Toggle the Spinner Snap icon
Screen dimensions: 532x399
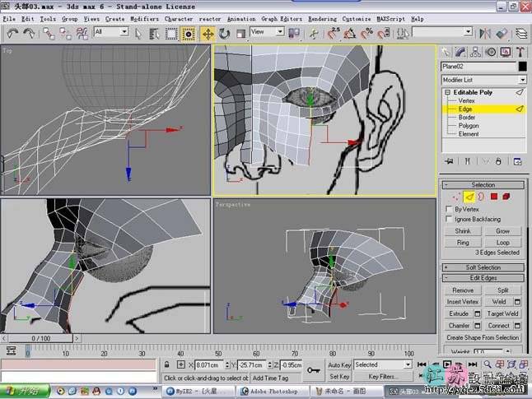point(384,33)
